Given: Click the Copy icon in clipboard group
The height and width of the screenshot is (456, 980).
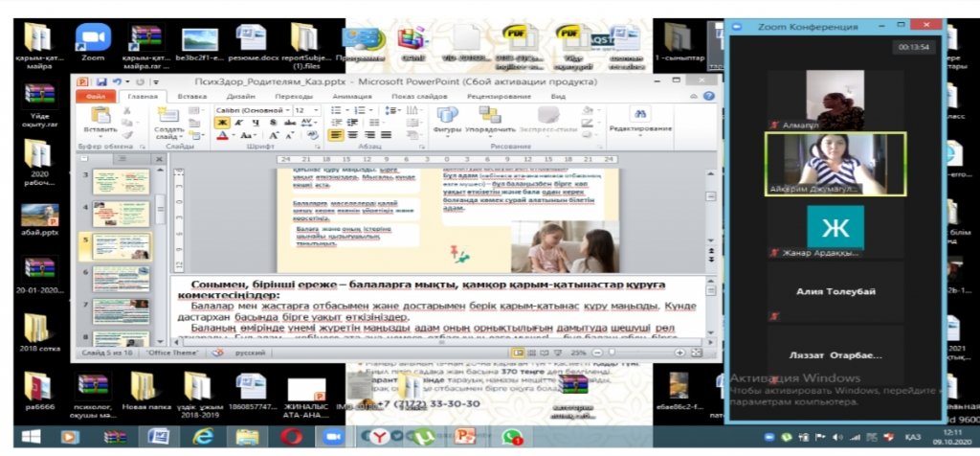Looking at the screenshot, I should point(127,123).
